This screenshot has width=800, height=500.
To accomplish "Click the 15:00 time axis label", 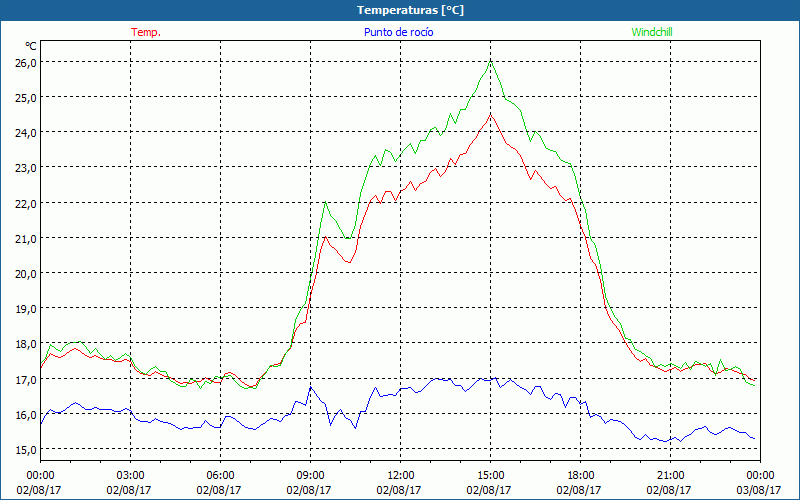I will [x=490, y=475].
